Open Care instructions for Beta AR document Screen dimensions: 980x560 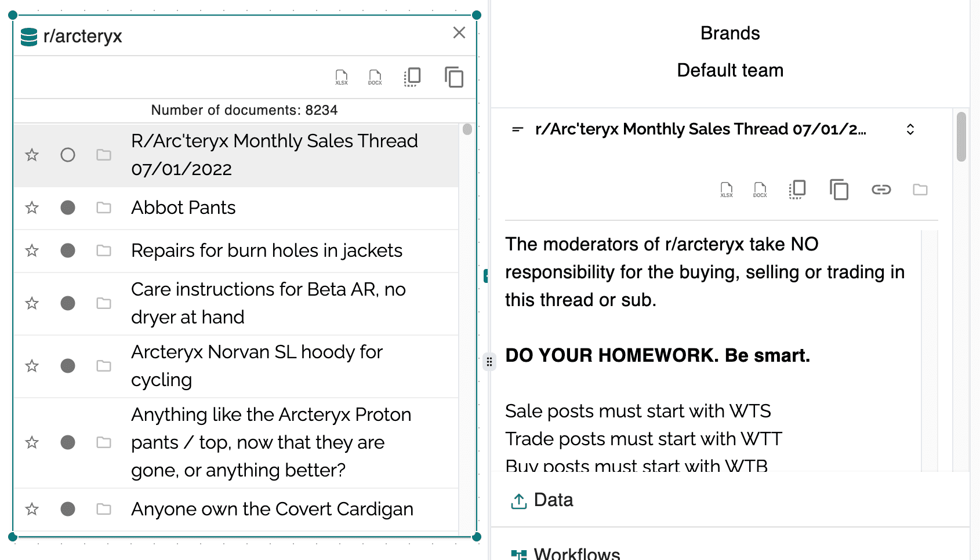tap(268, 303)
